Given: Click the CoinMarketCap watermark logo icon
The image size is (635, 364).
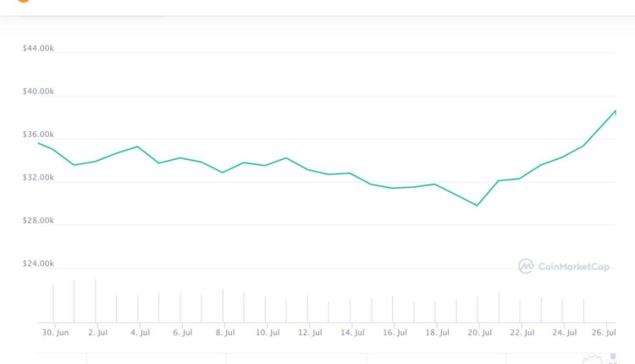Looking at the screenshot, I should [x=526, y=266].
